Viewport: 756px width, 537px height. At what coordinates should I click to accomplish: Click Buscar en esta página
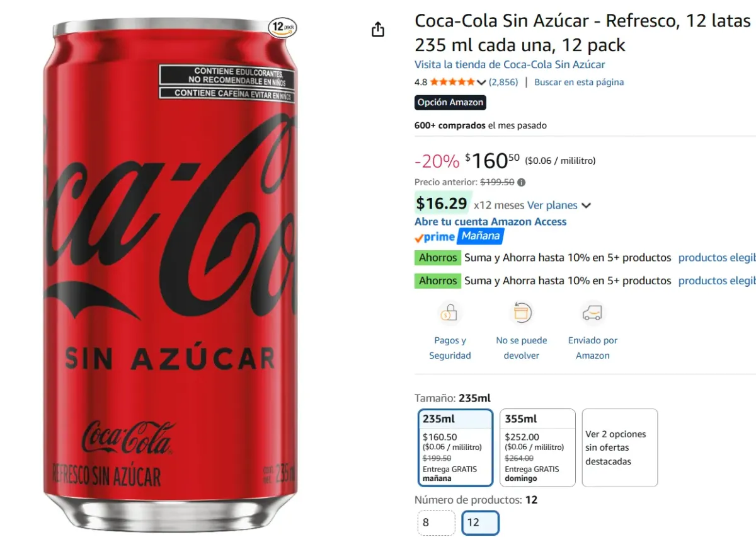579,82
